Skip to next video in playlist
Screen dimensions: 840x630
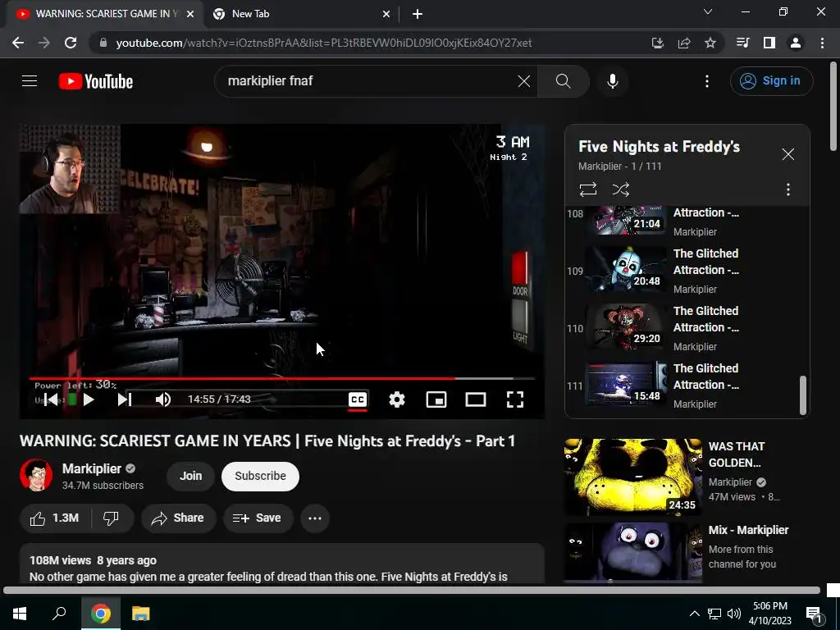coord(125,399)
